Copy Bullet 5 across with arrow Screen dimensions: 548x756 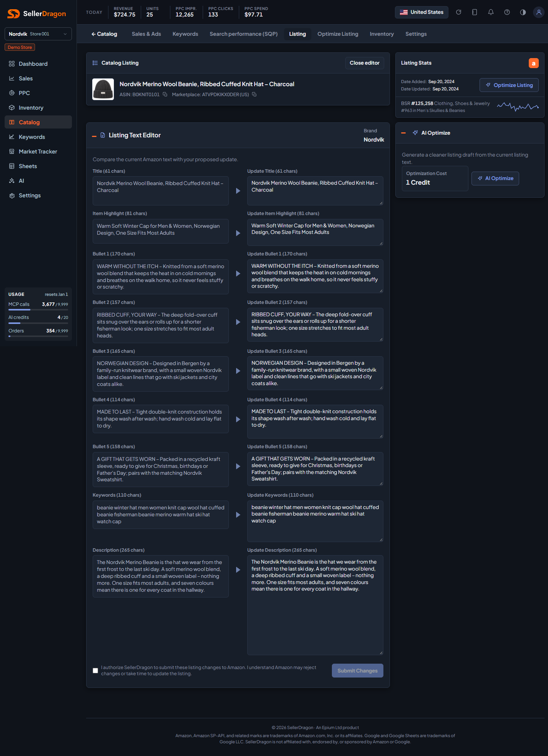pos(238,466)
